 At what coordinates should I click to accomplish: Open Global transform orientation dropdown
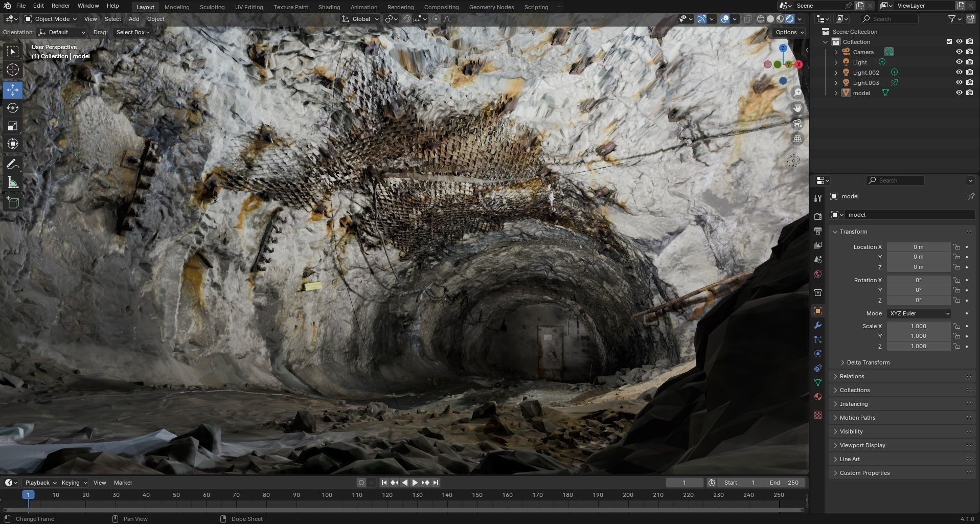pyautogui.click(x=361, y=19)
